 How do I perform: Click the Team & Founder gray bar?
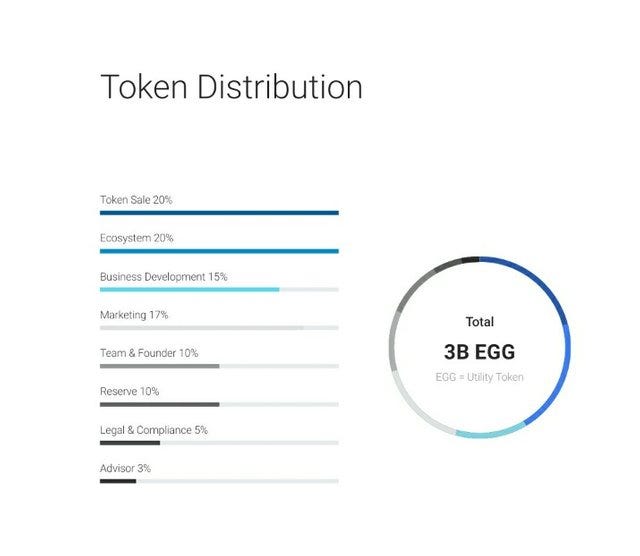tap(160, 366)
